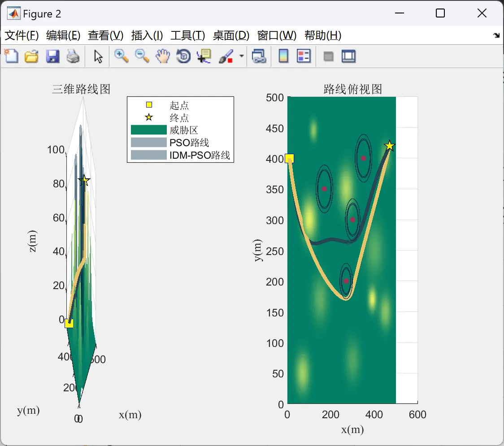Activate the Zoom Out magnifier tool
Viewport: 504px width, 446px height.
tap(142, 56)
